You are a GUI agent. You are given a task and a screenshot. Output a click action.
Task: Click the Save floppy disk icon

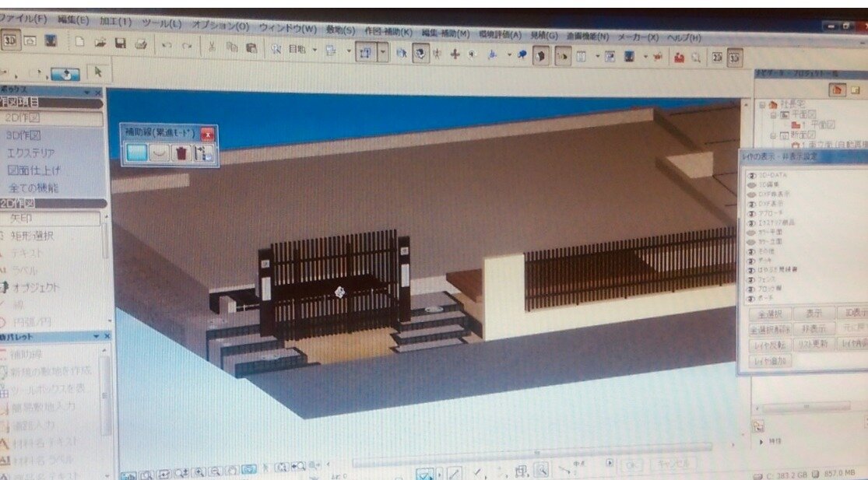tap(121, 44)
